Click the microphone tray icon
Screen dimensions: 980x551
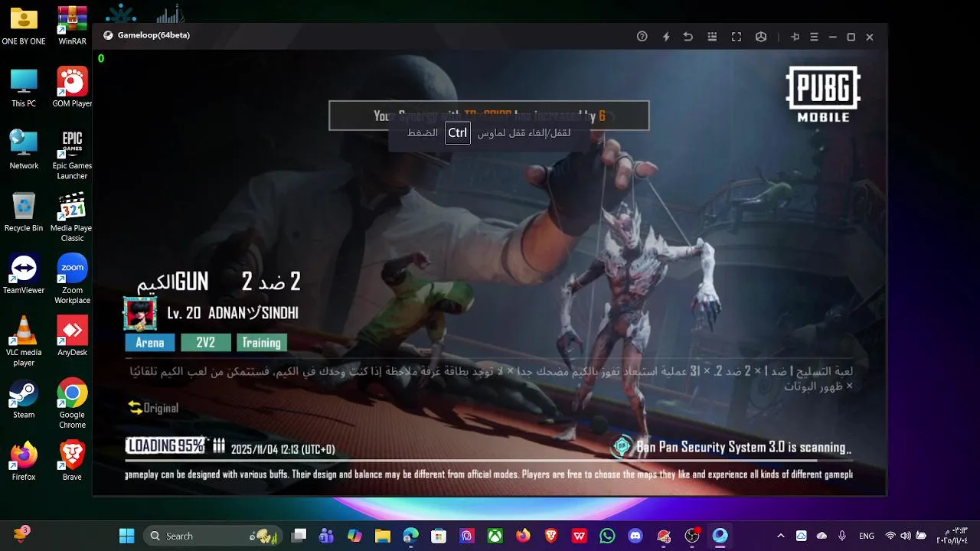(842, 536)
